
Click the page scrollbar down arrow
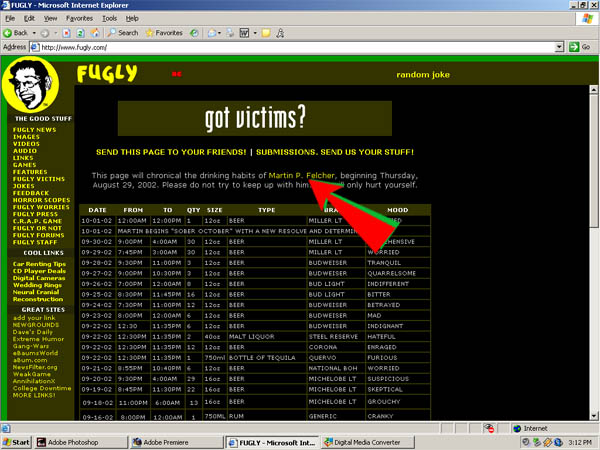click(593, 416)
